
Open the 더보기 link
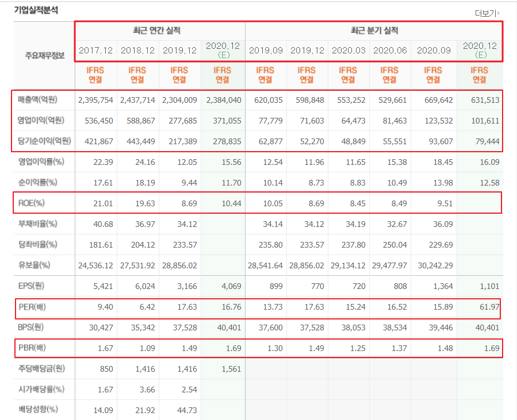click(487, 13)
